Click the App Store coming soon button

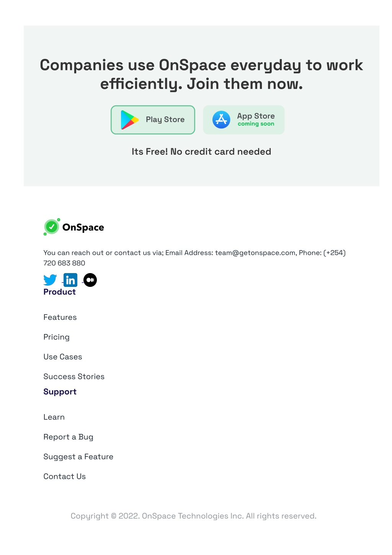tap(244, 120)
